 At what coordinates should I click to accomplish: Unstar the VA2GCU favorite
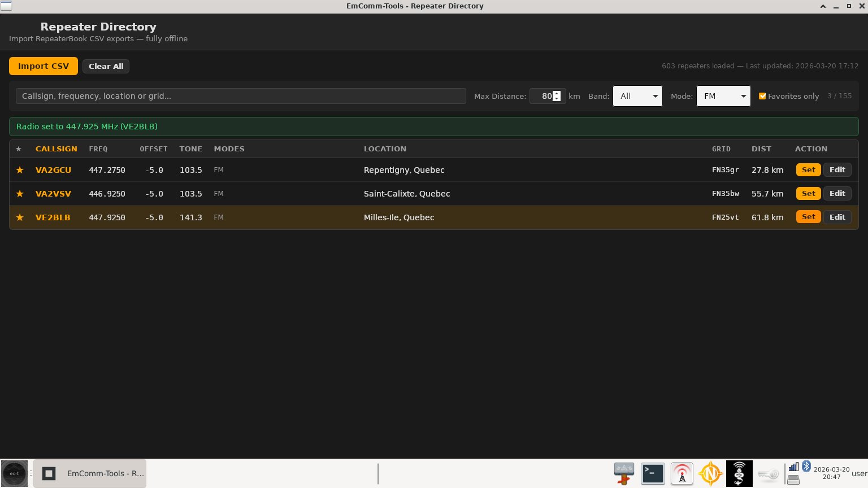point(20,170)
